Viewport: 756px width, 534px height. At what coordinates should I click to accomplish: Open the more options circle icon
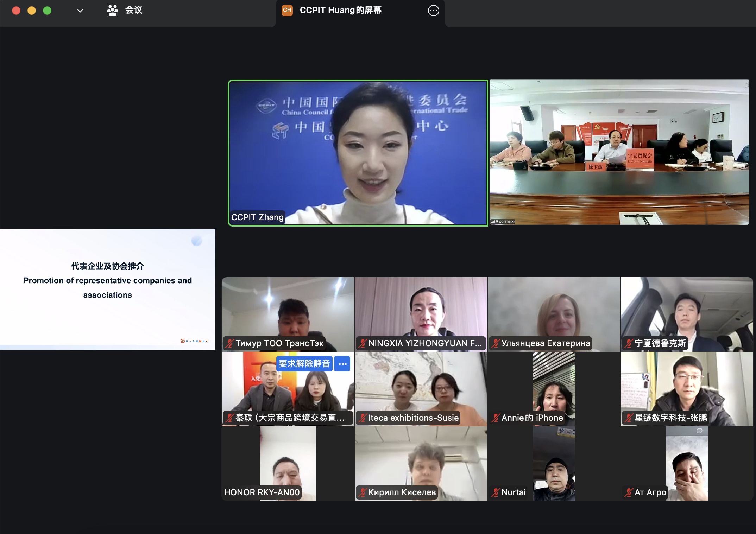click(x=433, y=11)
